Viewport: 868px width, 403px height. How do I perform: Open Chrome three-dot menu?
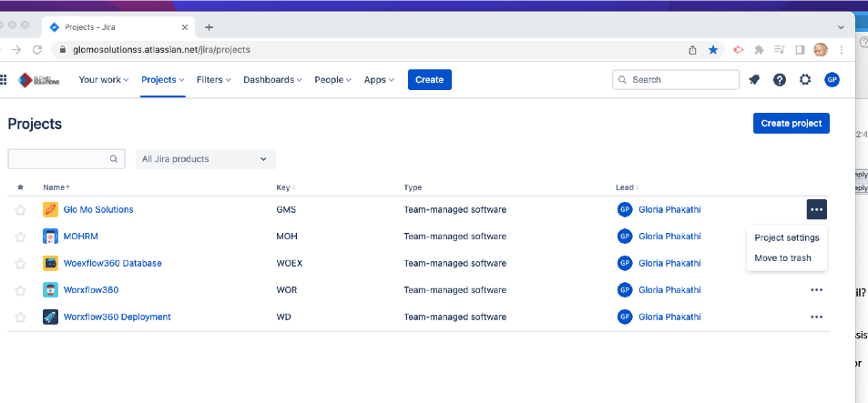point(842,50)
